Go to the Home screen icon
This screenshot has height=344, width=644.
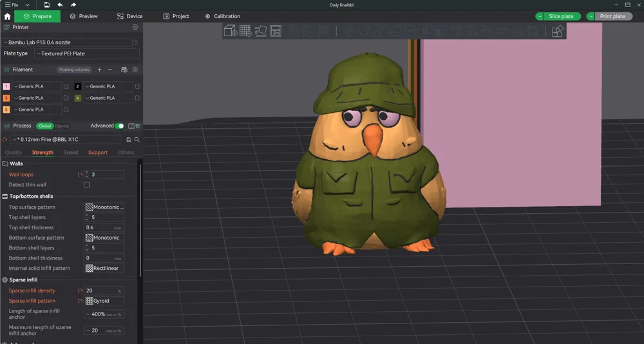[7, 17]
